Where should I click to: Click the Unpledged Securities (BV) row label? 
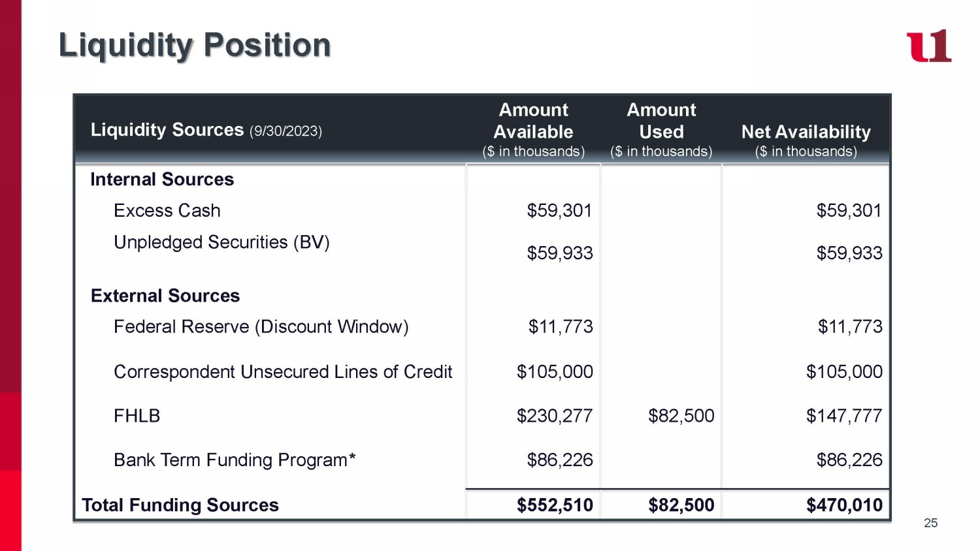(221, 242)
